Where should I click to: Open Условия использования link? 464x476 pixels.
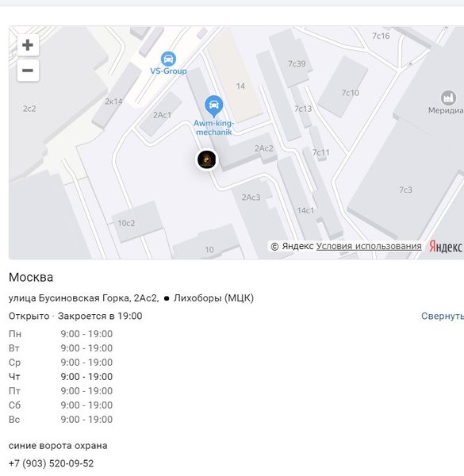tap(369, 246)
